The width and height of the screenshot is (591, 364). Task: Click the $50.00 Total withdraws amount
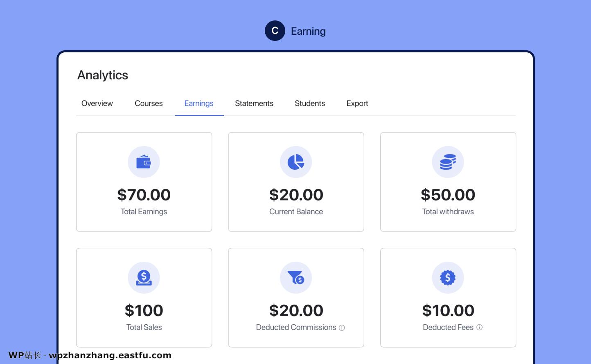448,195
